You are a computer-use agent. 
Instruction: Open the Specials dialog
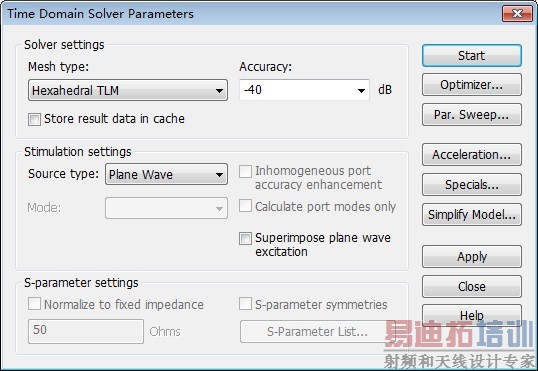pos(472,185)
